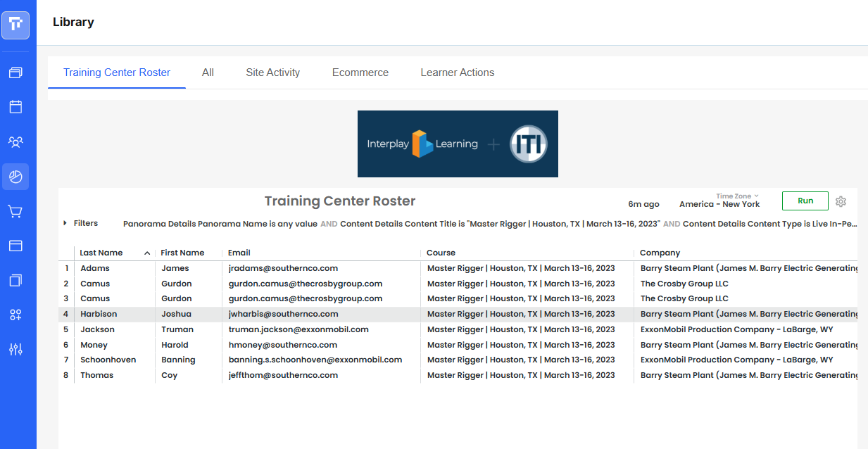
Task: Click the 'Training Center Roster' report title
Action: pos(340,201)
